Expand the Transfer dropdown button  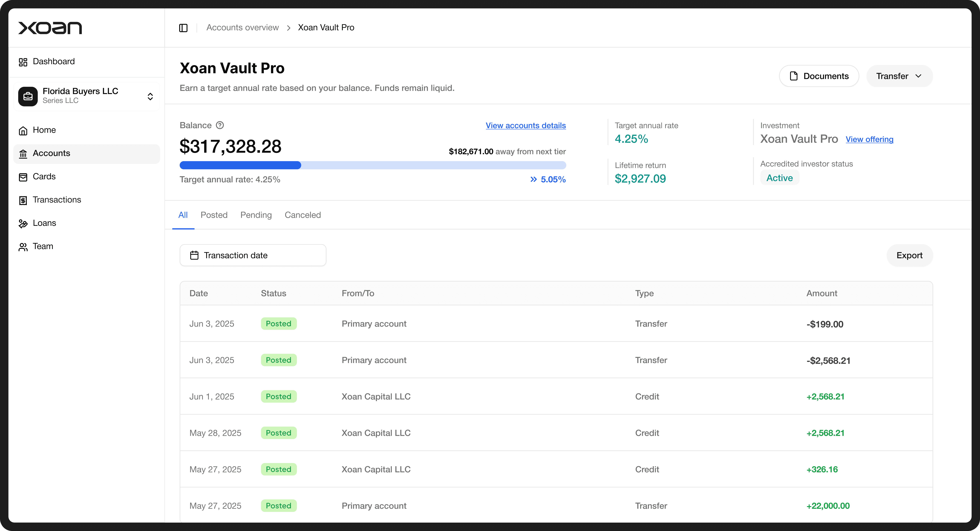pyautogui.click(x=899, y=76)
